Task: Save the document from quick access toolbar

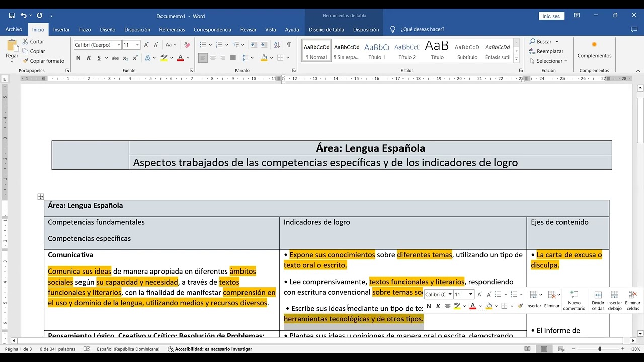Action: [12, 16]
